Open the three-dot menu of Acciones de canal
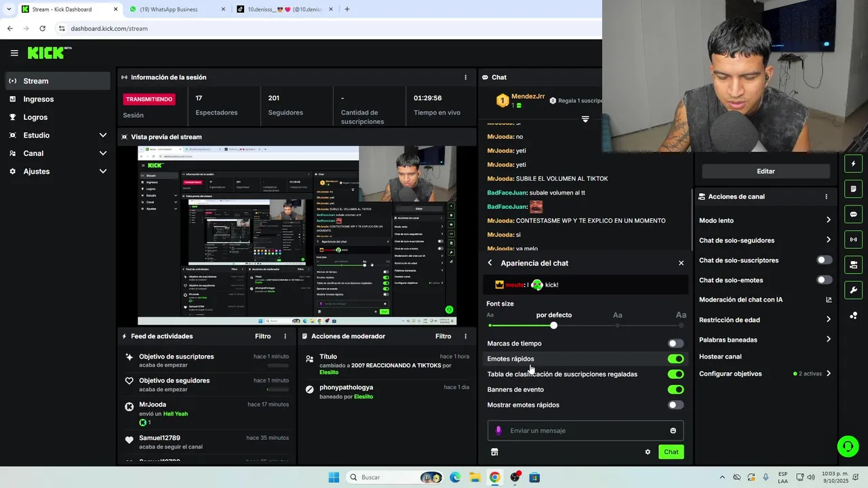The width and height of the screenshot is (868, 488). pyautogui.click(x=826, y=197)
